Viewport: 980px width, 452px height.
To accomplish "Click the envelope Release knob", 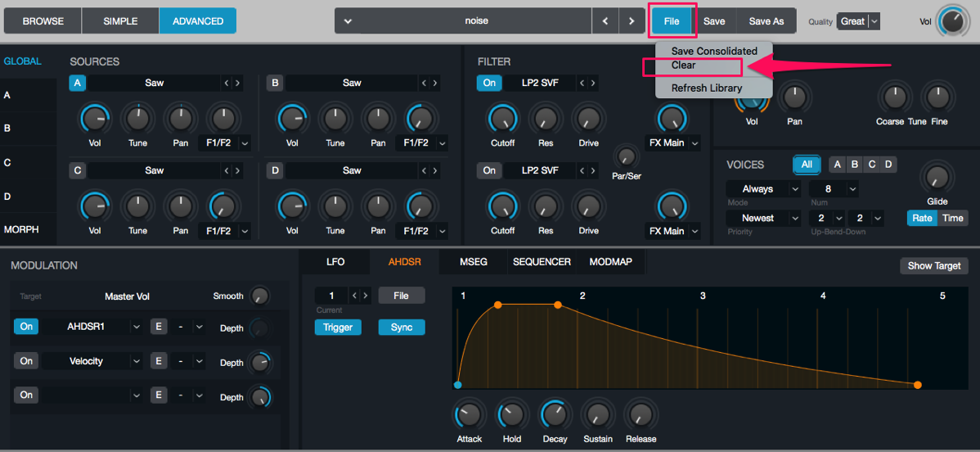I will (x=641, y=414).
